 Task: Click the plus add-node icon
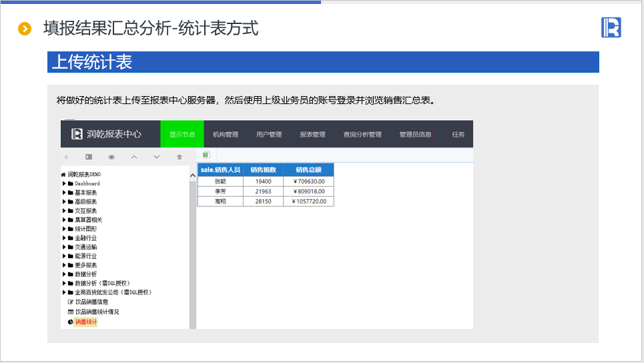click(66, 157)
